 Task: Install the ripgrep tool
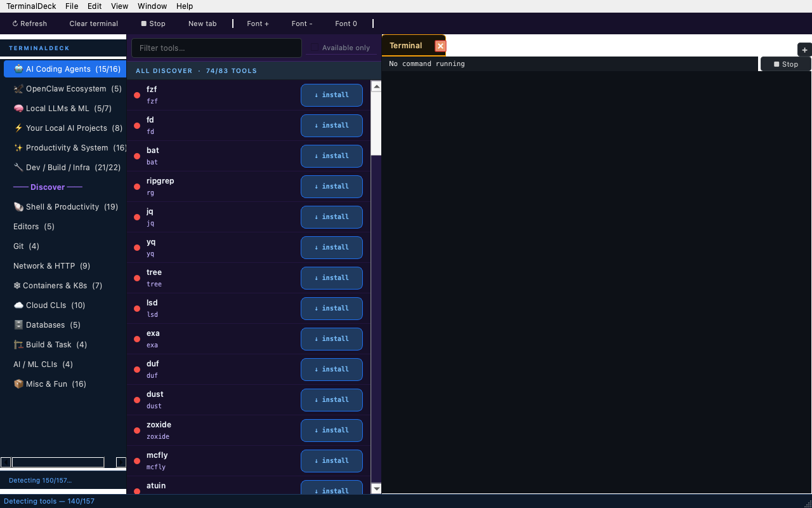(332, 187)
